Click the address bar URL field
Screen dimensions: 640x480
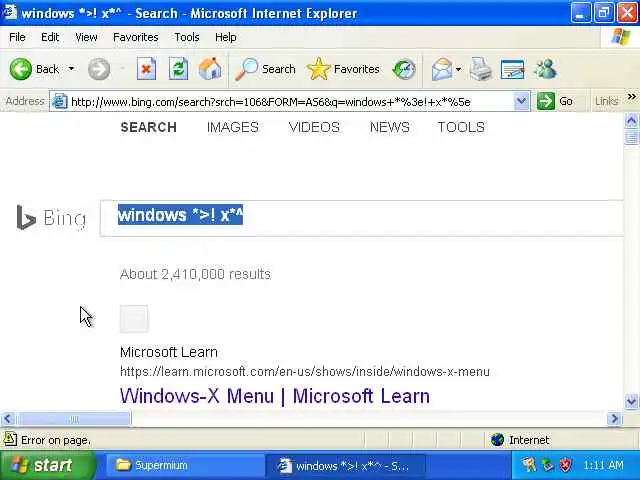point(291,101)
